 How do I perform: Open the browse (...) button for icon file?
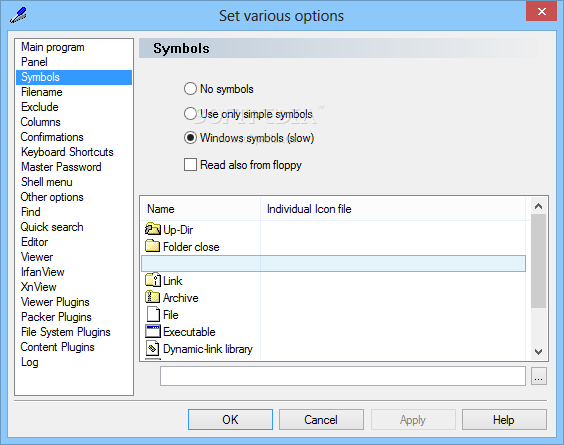point(538,376)
